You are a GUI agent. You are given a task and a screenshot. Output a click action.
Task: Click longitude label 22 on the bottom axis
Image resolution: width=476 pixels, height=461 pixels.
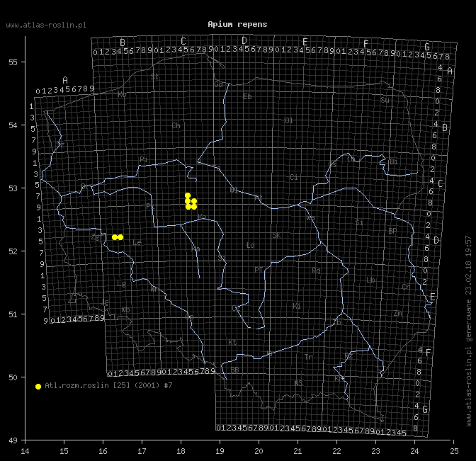click(x=336, y=451)
